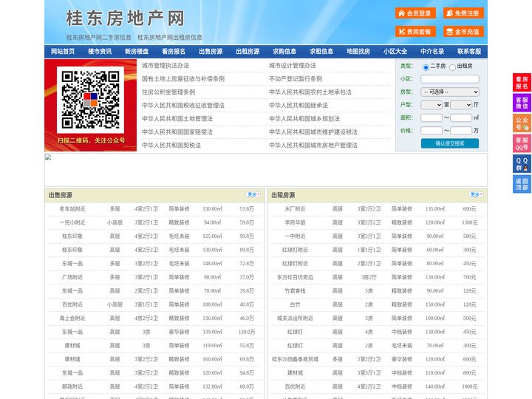Open 楼市资讯 in navigation bar
Screen dimensions: 532x399
click(x=100, y=51)
